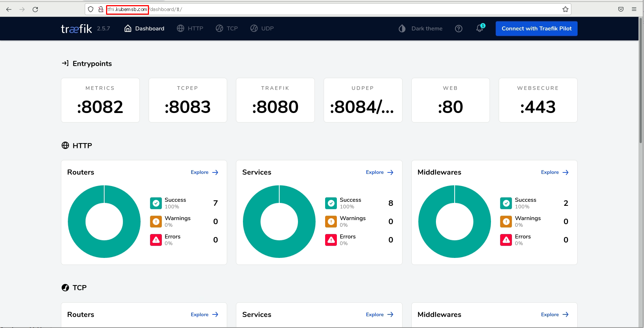This screenshot has height=328, width=644.
Task: Open the notifications bell icon
Action: 480,29
